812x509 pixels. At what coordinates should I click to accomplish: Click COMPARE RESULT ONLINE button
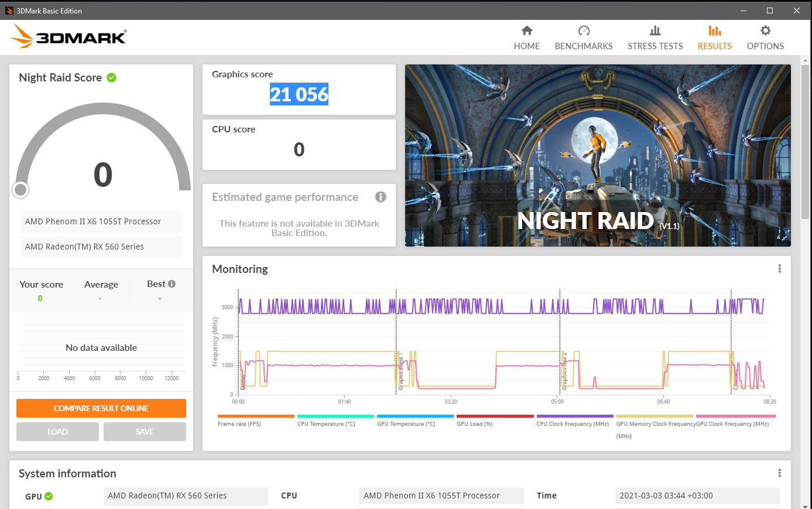[x=101, y=408]
